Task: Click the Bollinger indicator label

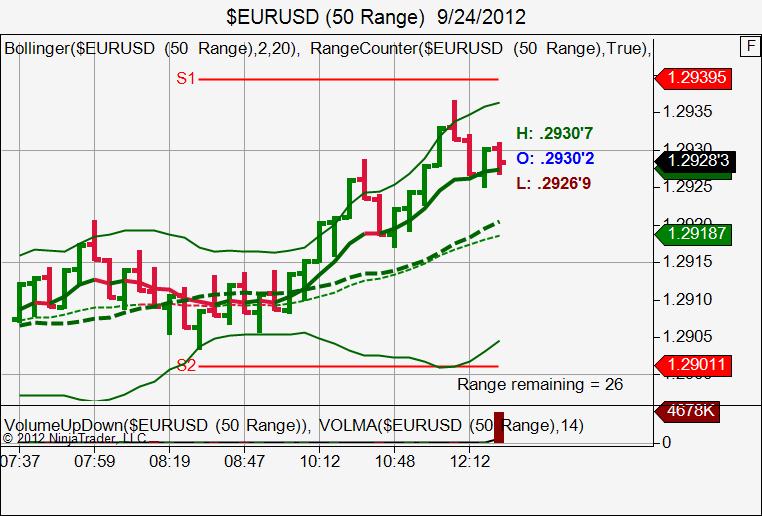Action: pos(154,49)
